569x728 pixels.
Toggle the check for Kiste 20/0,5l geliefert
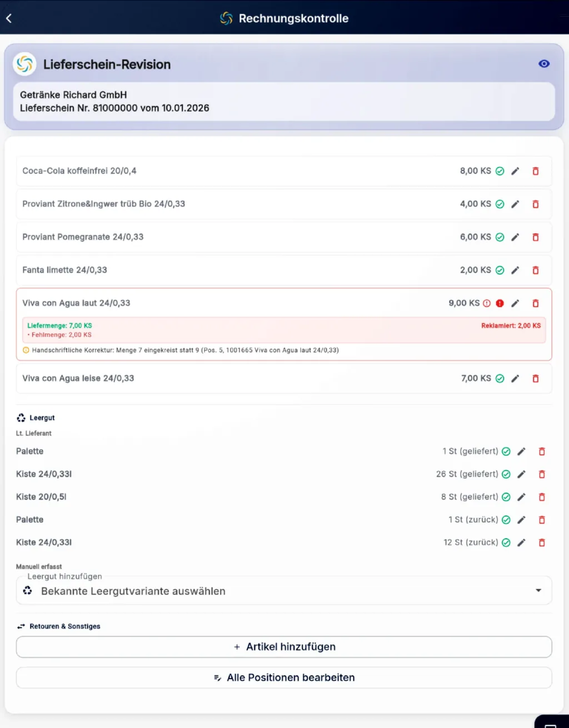(506, 497)
